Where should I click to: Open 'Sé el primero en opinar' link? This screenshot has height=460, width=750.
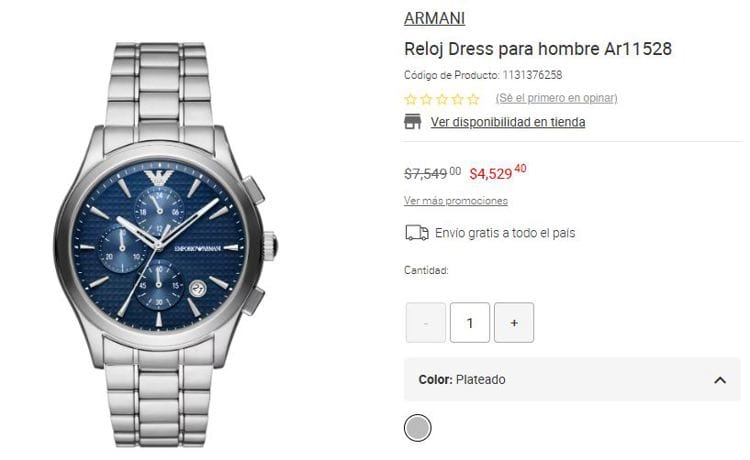click(556, 98)
